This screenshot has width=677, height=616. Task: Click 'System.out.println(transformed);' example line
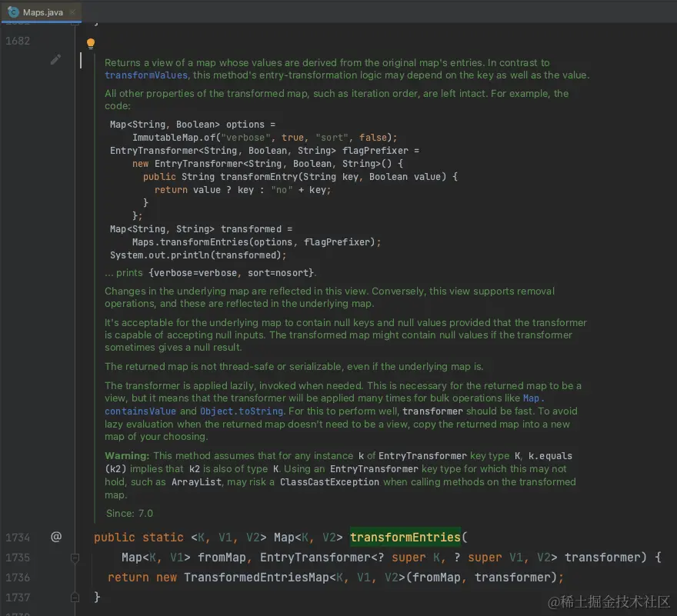(x=198, y=255)
